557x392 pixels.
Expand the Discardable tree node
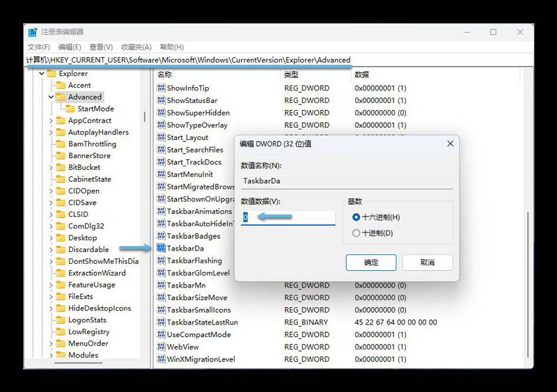[51, 249]
